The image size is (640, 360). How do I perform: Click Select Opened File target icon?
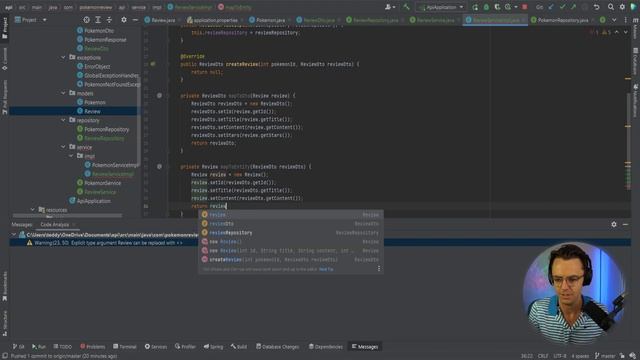point(87,20)
